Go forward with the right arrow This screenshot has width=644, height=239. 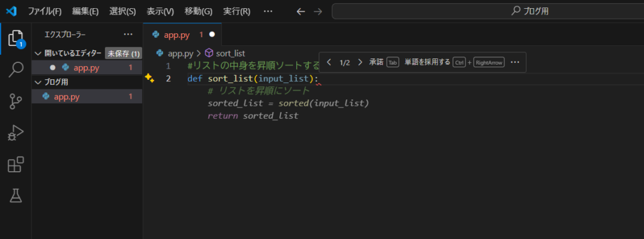tap(318, 11)
